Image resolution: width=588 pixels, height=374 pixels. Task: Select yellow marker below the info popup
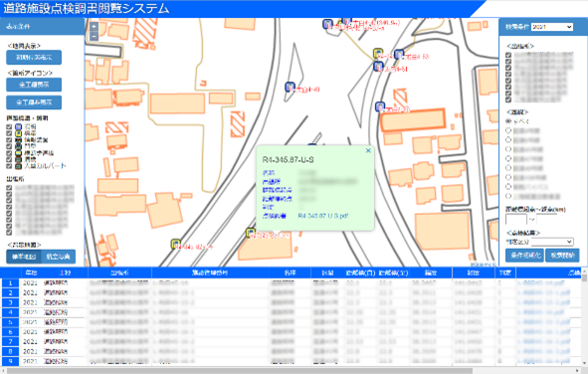click(251, 233)
